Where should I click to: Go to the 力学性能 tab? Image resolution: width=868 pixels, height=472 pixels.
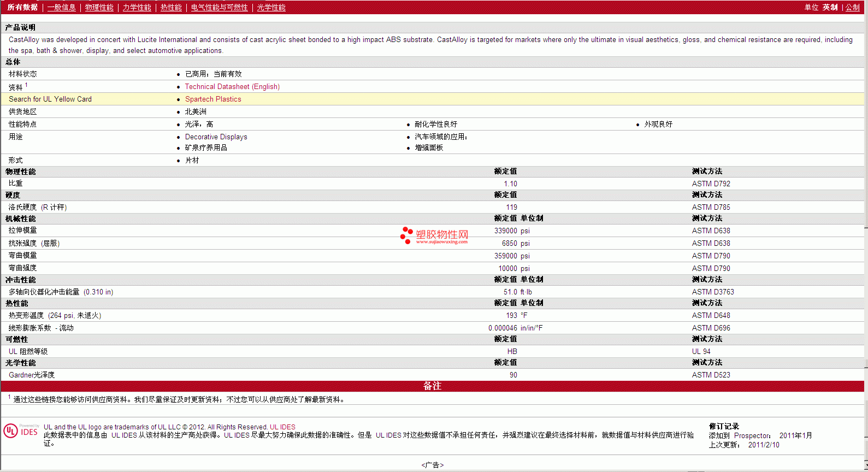point(137,7)
